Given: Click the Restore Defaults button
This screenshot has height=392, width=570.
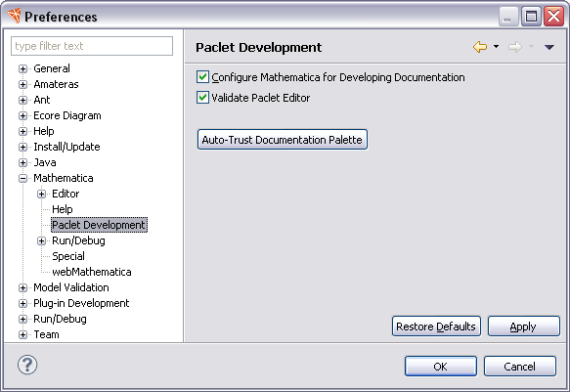Looking at the screenshot, I should [x=436, y=327].
